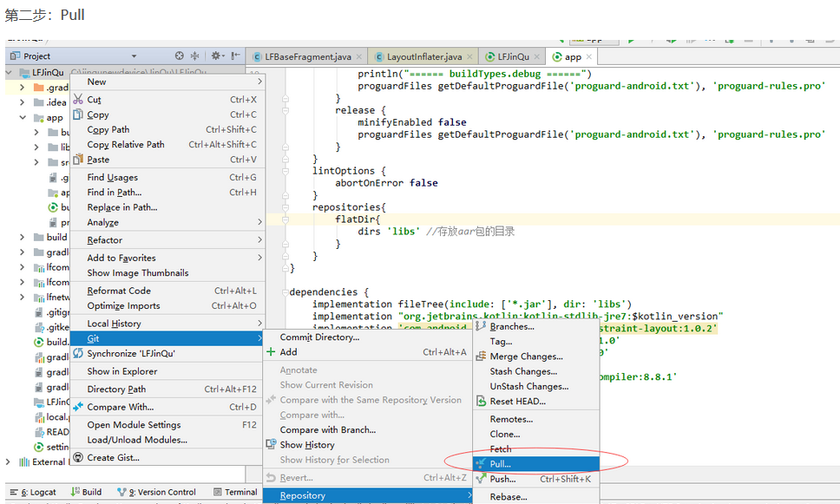Image resolution: width=840 pixels, height=504 pixels.
Task: Choose Optimize Imports menu item
Action: pos(167,305)
